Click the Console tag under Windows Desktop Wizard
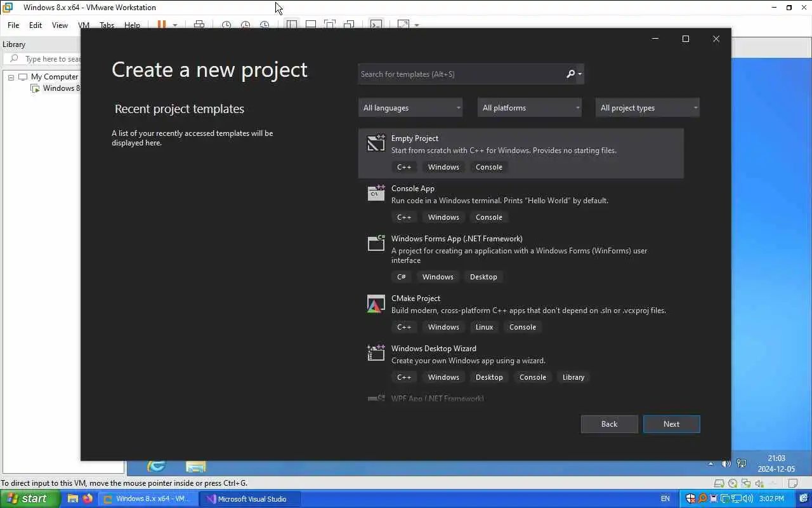The height and width of the screenshot is (508, 812). pyautogui.click(x=533, y=377)
